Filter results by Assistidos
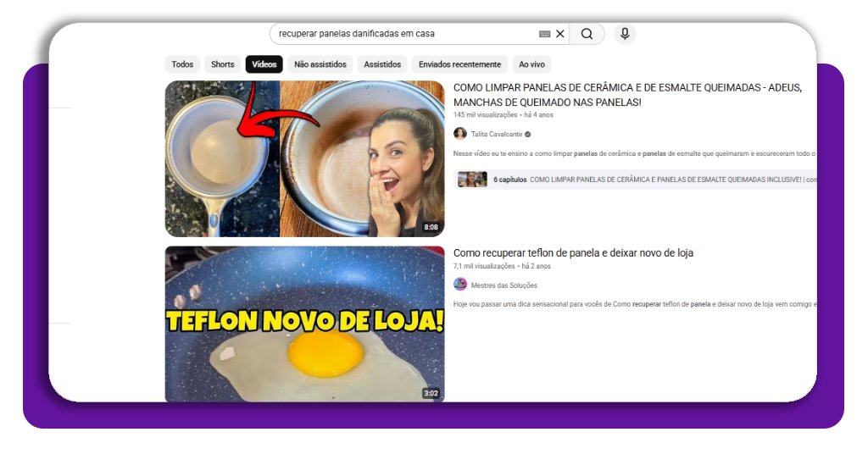 pyautogui.click(x=382, y=64)
